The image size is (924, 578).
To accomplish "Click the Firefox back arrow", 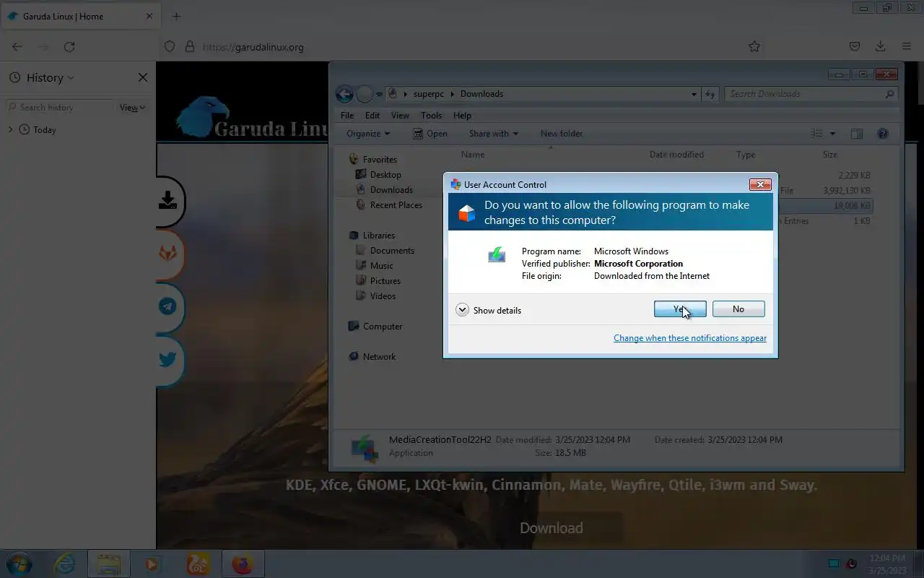I will [x=17, y=46].
